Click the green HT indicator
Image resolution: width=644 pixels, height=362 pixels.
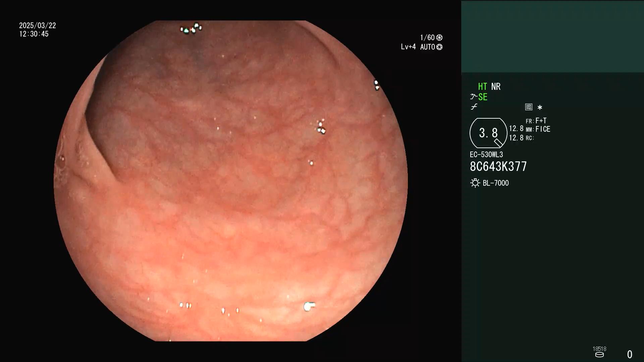(483, 86)
